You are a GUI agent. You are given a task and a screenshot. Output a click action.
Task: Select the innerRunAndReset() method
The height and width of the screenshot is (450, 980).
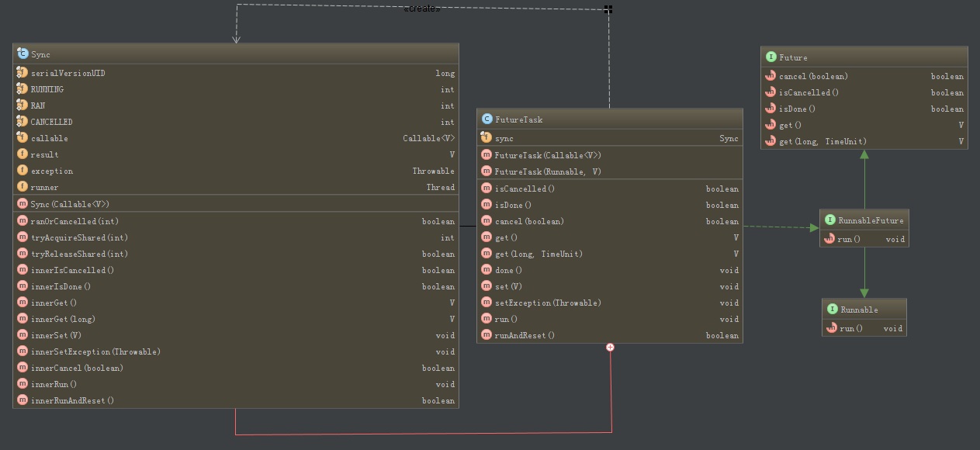tap(236, 400)
